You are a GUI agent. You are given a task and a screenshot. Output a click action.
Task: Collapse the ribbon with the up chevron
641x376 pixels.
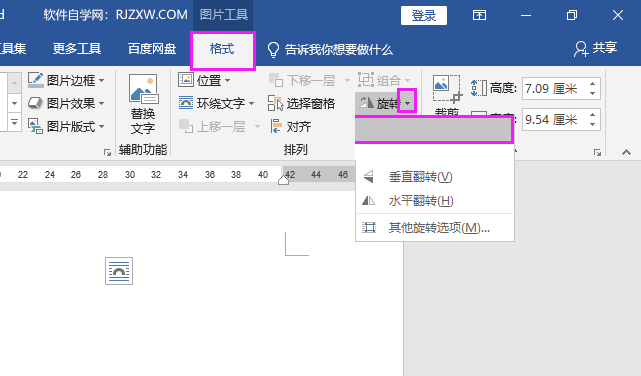click(x=626, y=152)
